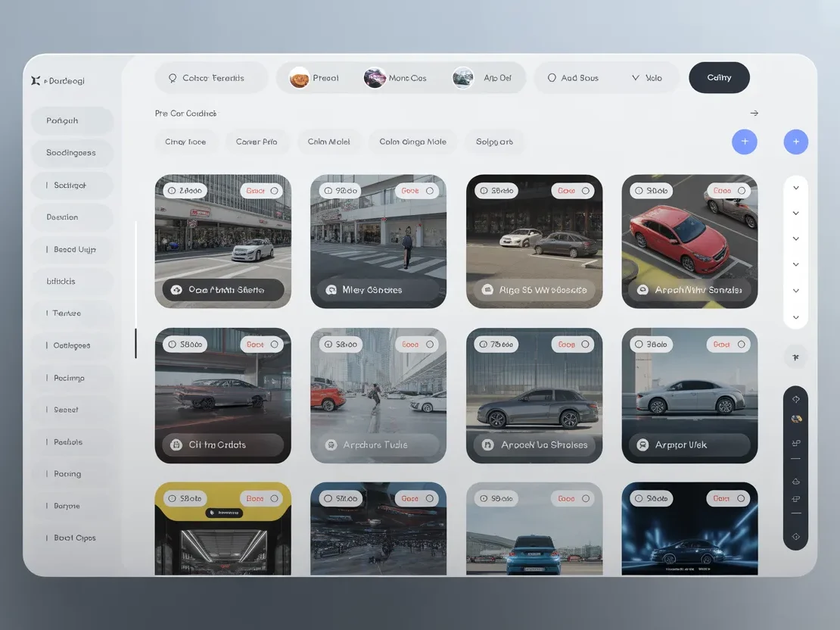The width and height of the screenshot is (840, 630).
Task: Expand the bottom chevron in right white panel
Action: [x=795, y=317]
